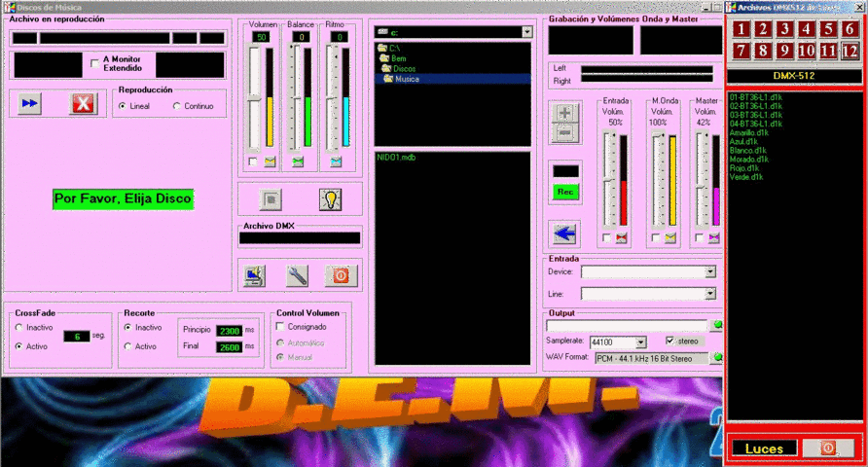Open the computer monitor icon button
The image size is (868, 467).
coord(255,275)
